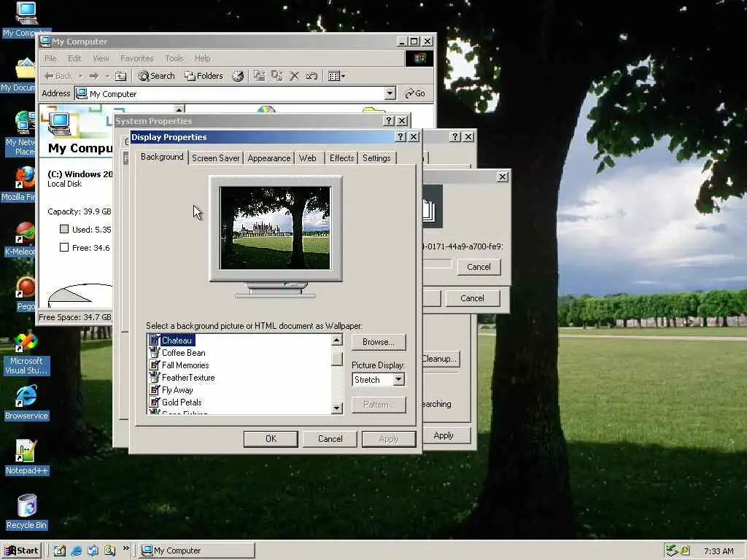The image size is (747, 560).
Task: Select Chateau in the wallpaper list
Action: (177, 341)
